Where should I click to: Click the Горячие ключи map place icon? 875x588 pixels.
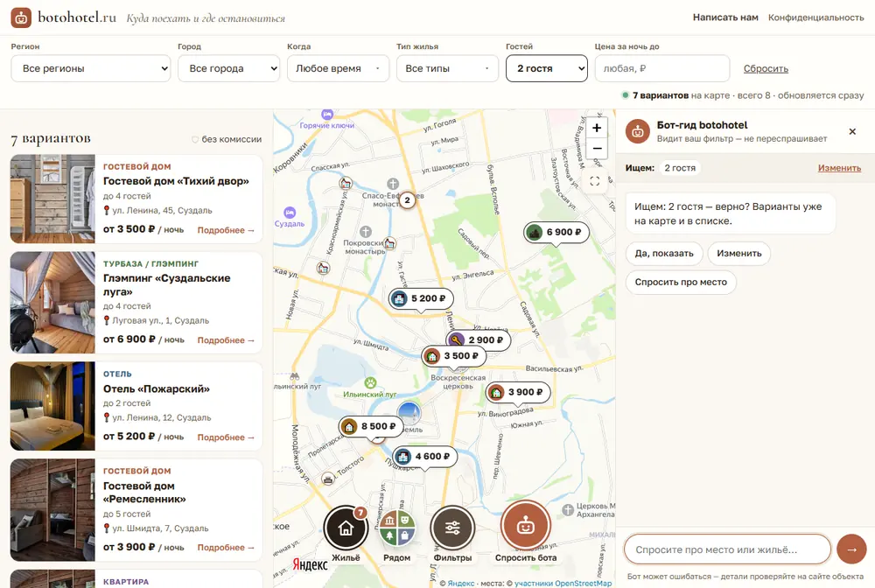click(x=327, y=115)
